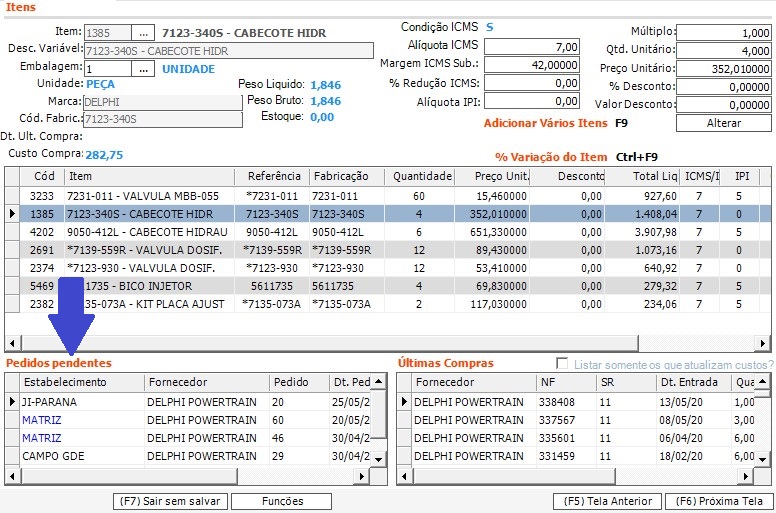Viewport: 776px width, 513px height.
Task: Edit the Qtd. Unitário field
Action: coord(724,50)
